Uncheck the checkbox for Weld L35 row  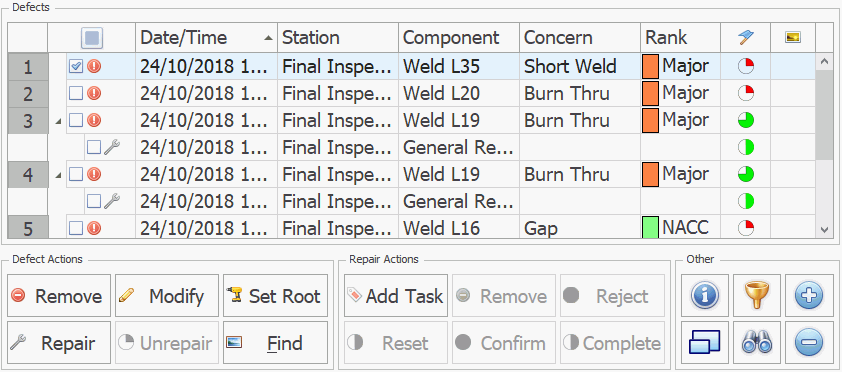(x=76, y=67)
